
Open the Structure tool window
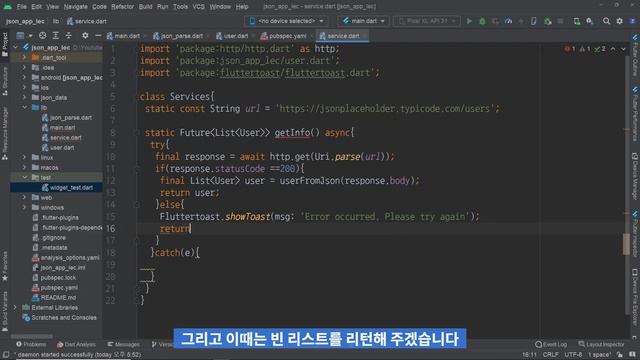(x=5, y=81)
